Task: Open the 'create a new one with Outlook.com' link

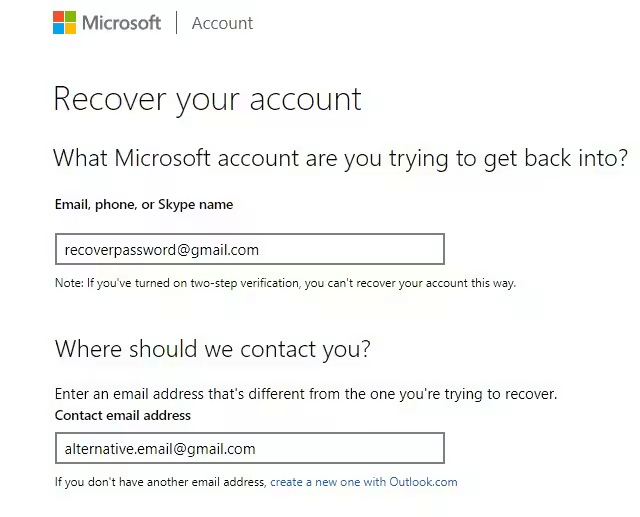Action: click(364, 482)
